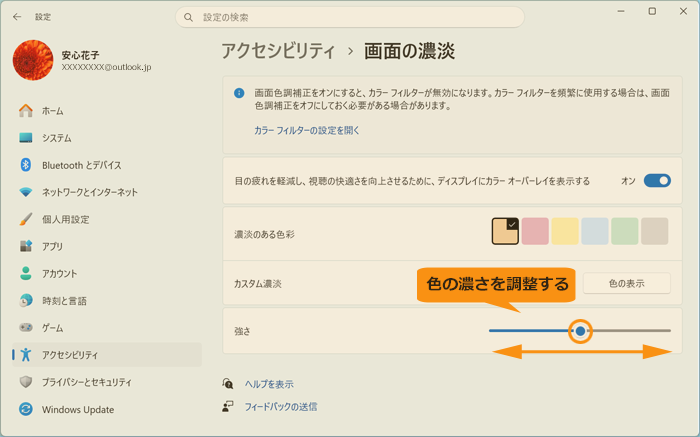The width and height of the screenshot is (700, 437).
Task: Open システム settings page
Action: click(107, 138)
